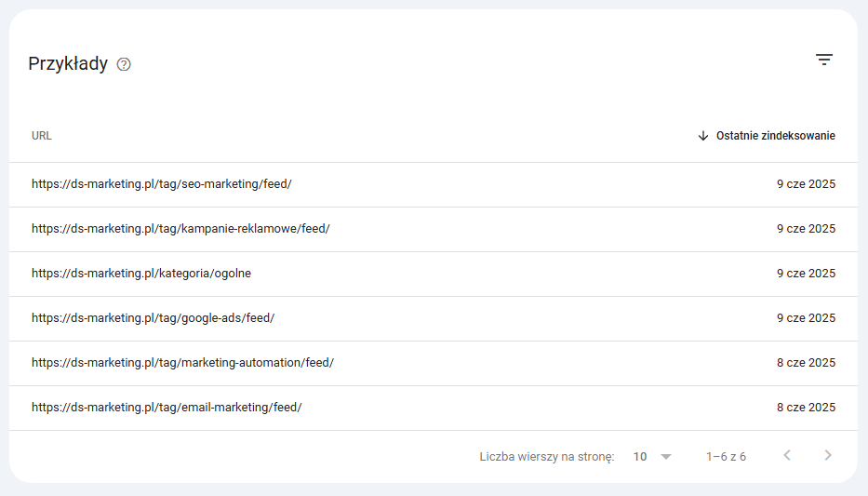Click the Liczba wierszy na stronę label
The image size is (868, 496).
546,457
